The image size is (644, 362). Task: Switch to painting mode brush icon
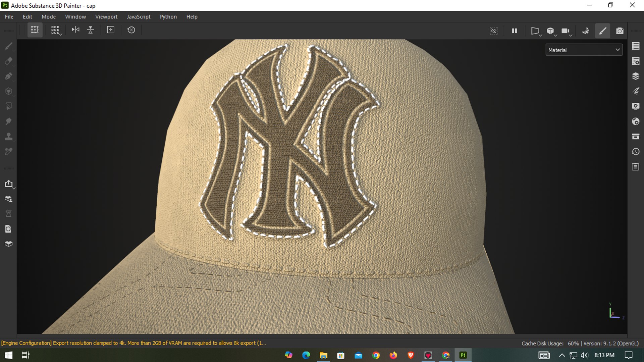tap(603, 31)
